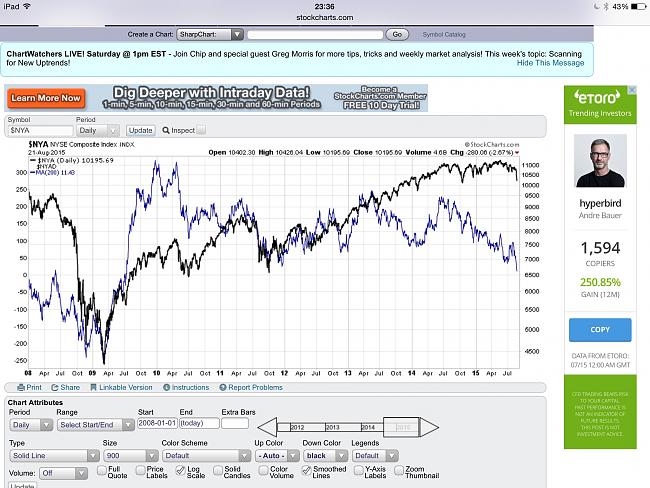Click the FREE 10 Day Trial banner text
This screenshot has width=650, height=488.
click(381, 105)
